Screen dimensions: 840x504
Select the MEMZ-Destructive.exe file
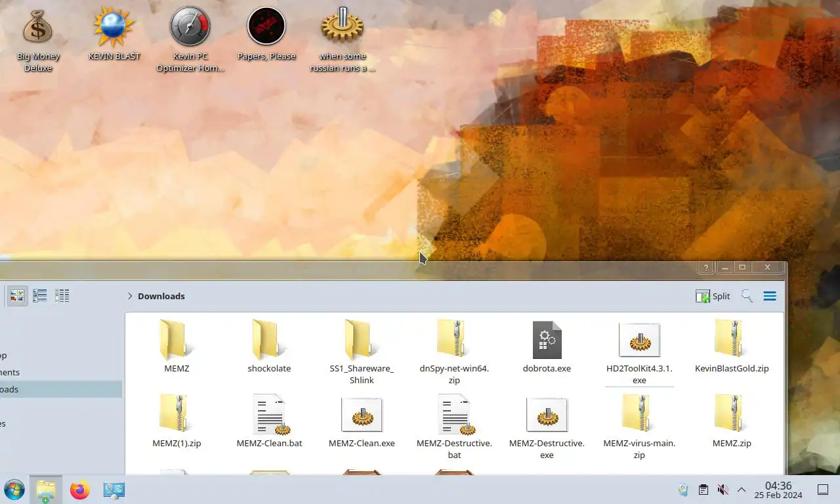547,427
